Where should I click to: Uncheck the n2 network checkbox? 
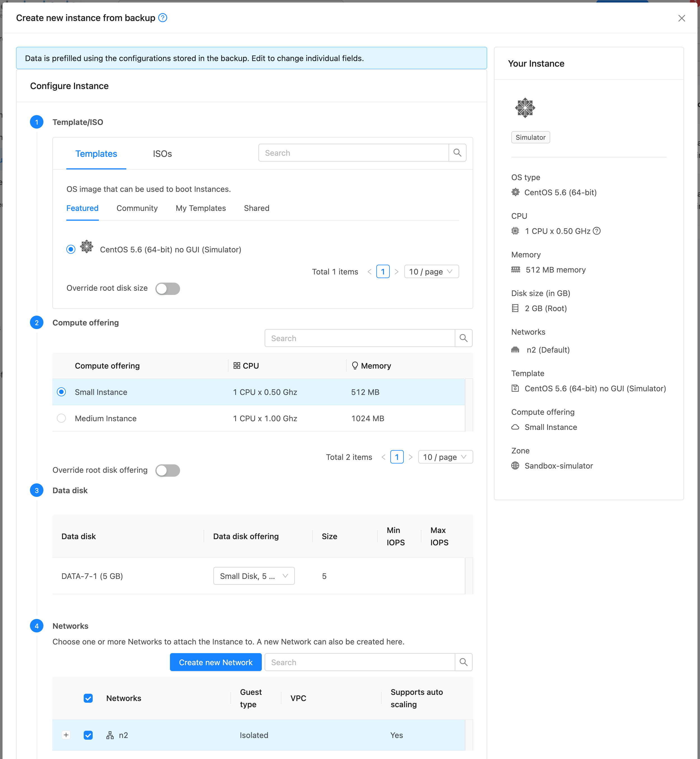[x=88, y=735]
